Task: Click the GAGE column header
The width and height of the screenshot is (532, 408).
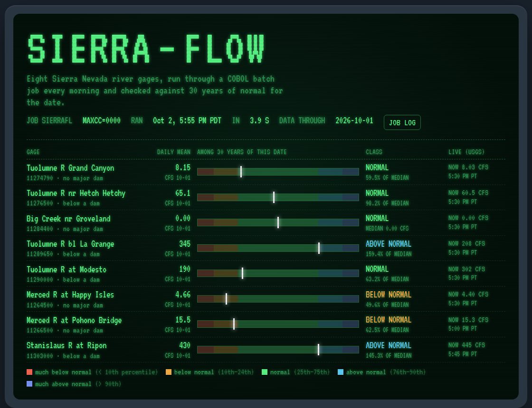Action: [x=33, y=152]
